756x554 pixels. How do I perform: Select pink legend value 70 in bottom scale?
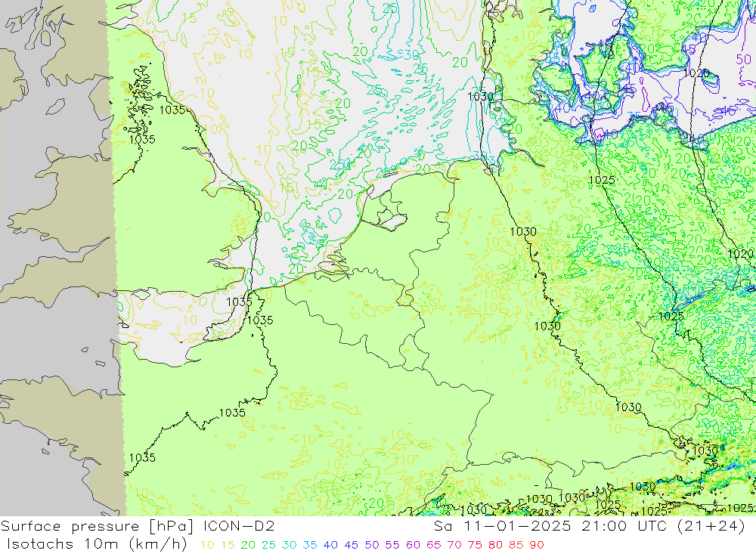(x=454, y=545)
